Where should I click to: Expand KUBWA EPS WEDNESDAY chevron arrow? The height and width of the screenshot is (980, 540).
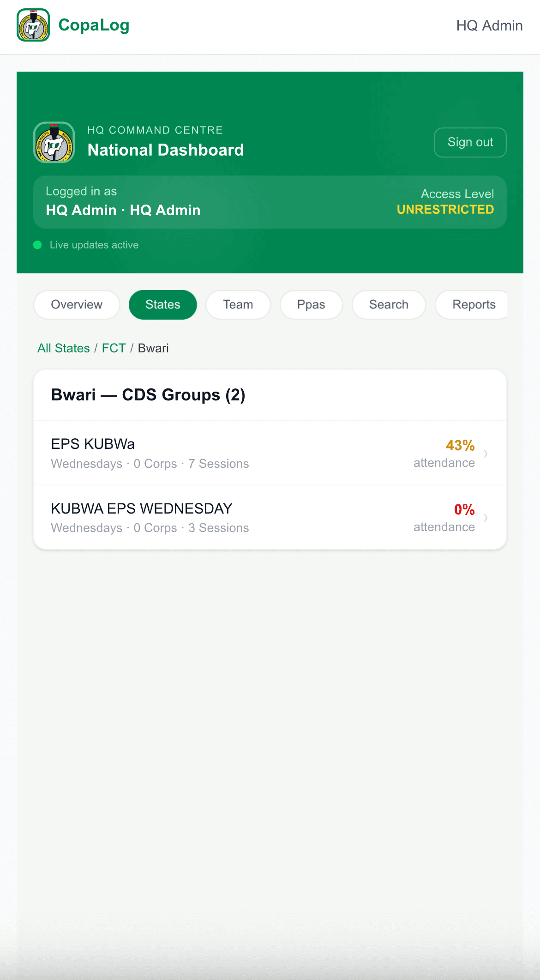(486, 518)
